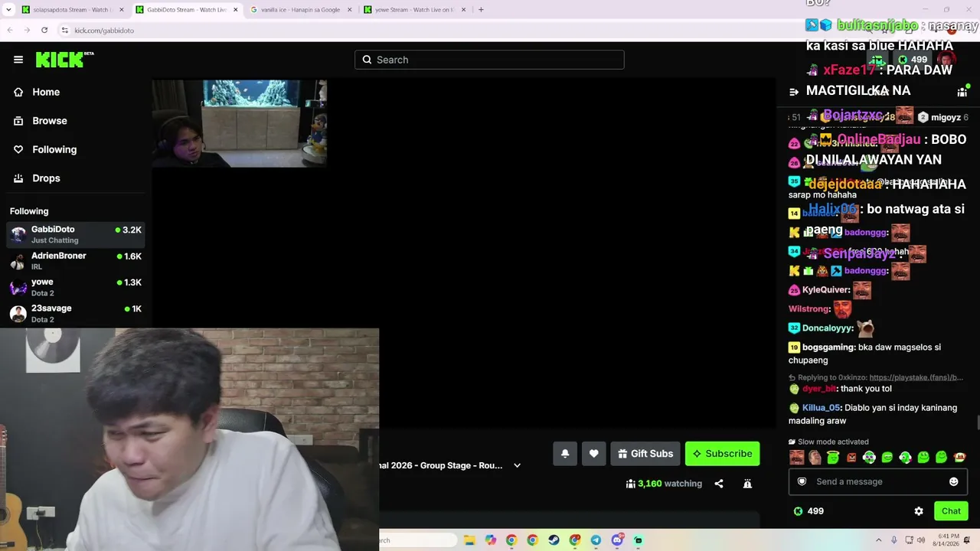980x551 pixels.
Task: Click the Send a message field
Action: click(878, 481)
